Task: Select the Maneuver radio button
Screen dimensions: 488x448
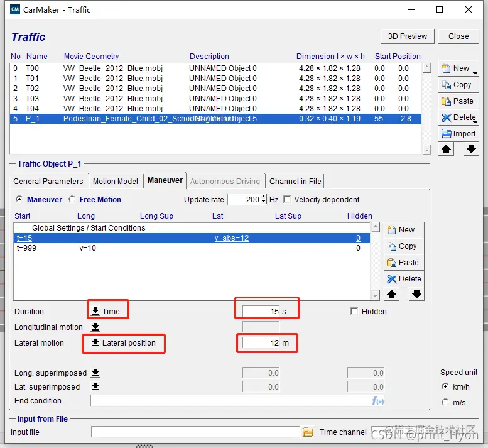Action: click(19, 199)
